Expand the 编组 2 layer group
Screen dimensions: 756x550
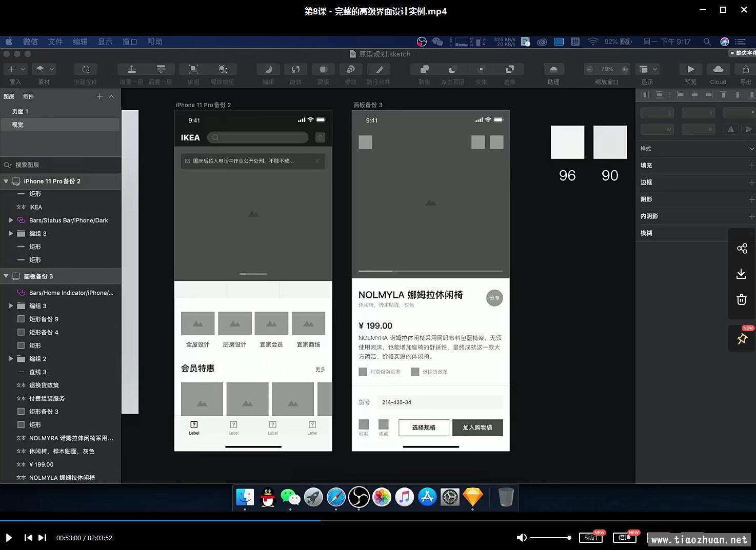pyautogui.click(x=11, y=359)
